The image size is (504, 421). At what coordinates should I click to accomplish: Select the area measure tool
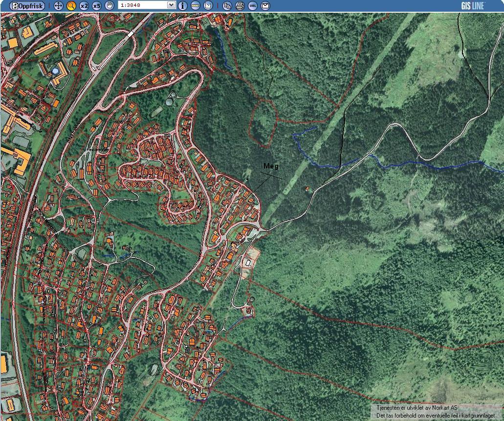[x=208, y=6]
